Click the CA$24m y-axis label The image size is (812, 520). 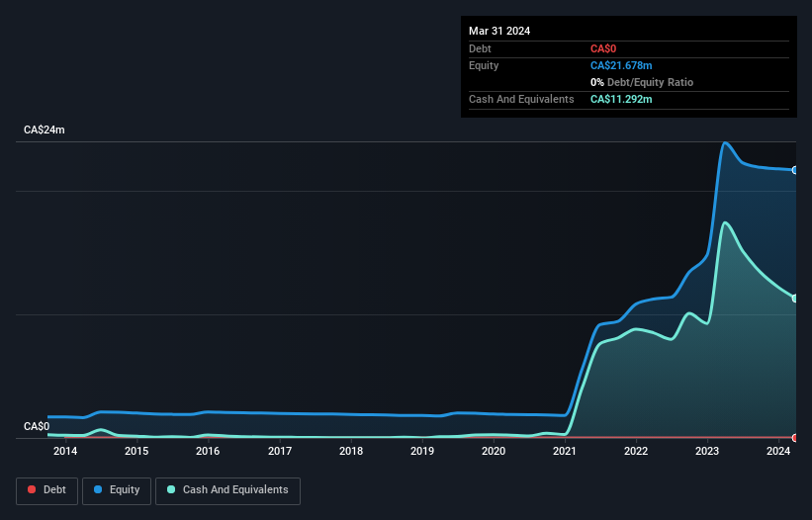coord(45,130)
